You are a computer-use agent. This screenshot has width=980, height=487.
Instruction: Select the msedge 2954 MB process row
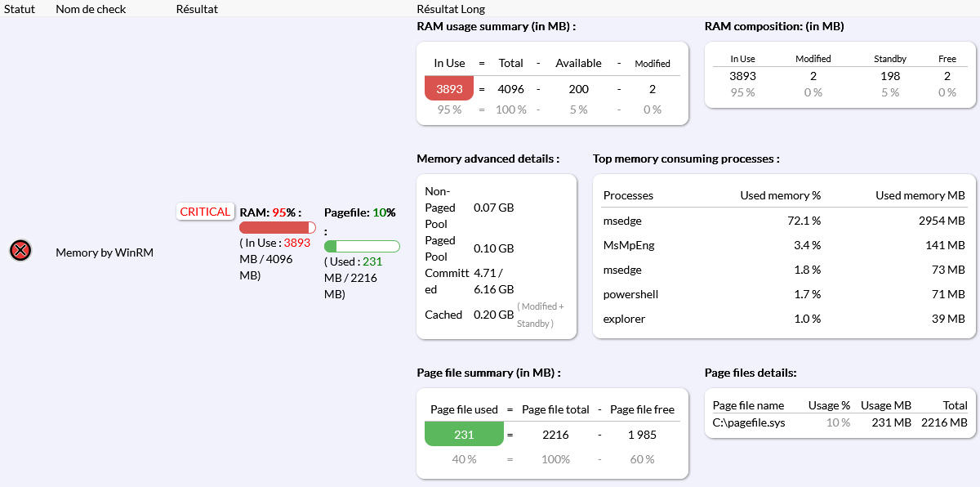coord(784,221)
